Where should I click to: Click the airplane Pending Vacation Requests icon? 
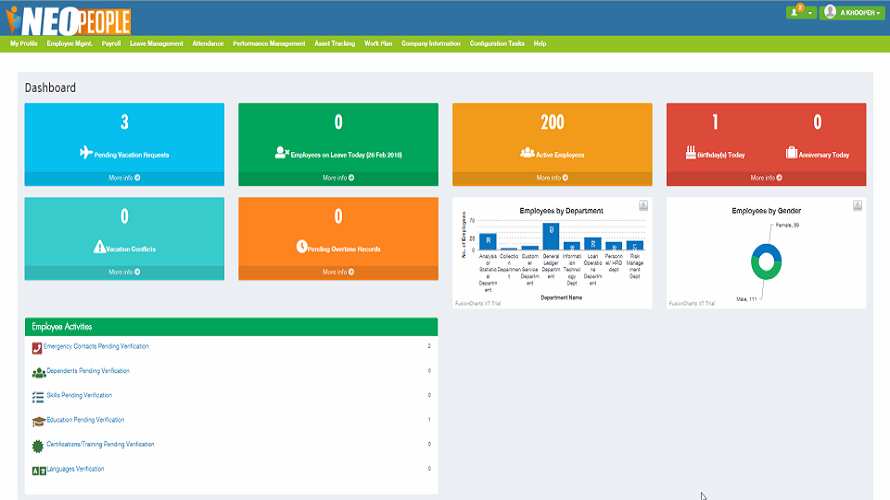point(86,153)
